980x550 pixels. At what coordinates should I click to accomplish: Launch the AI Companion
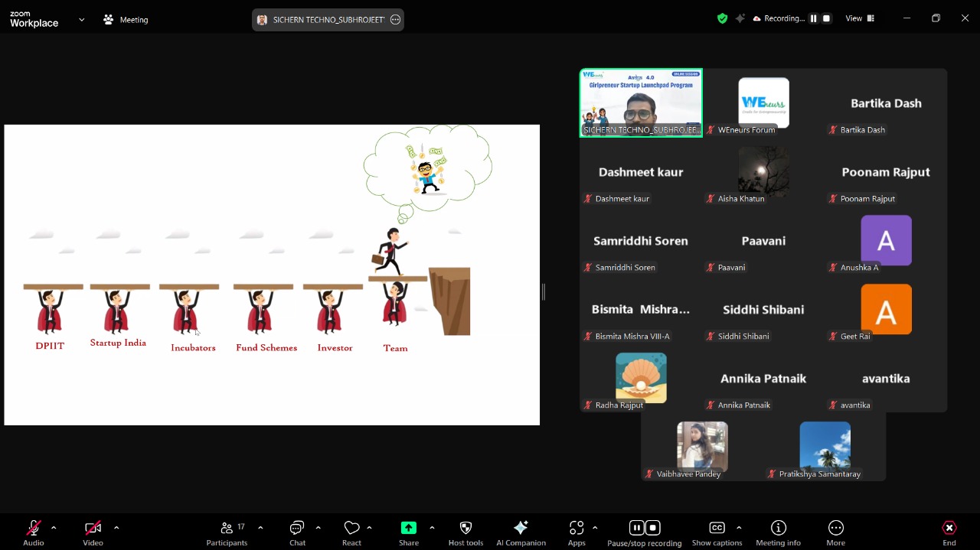pyautogui.click(x=521, y=532)
